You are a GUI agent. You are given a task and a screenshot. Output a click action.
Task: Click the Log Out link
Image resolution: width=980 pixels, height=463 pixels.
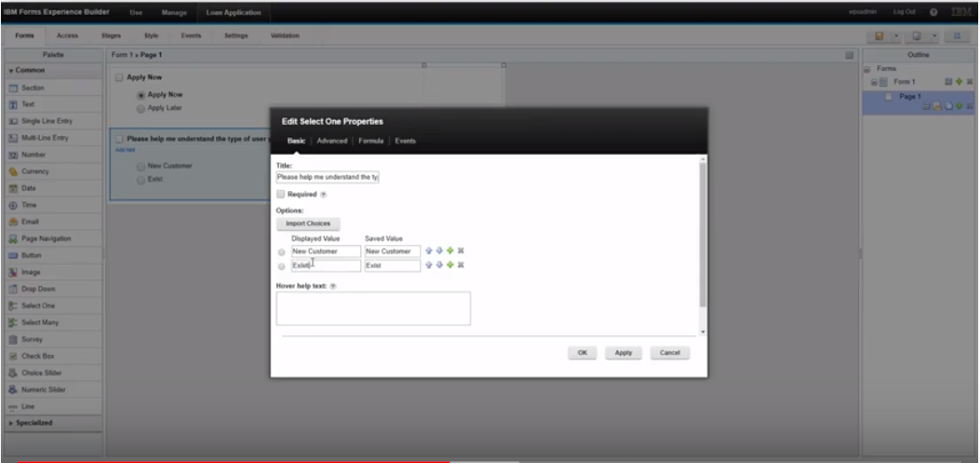(905, 12)
